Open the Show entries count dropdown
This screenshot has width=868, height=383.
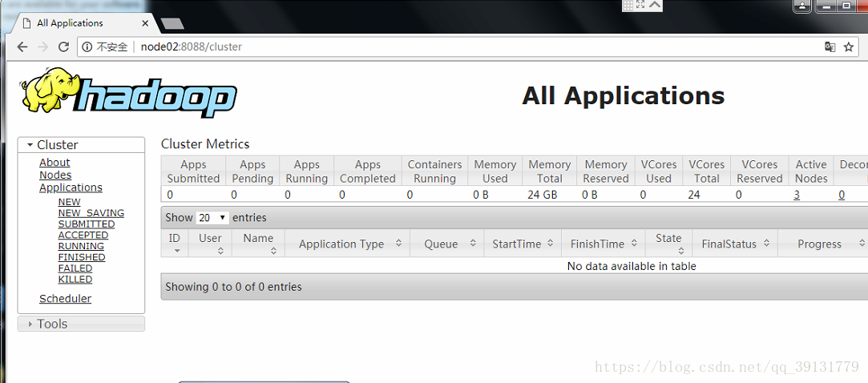212,218
